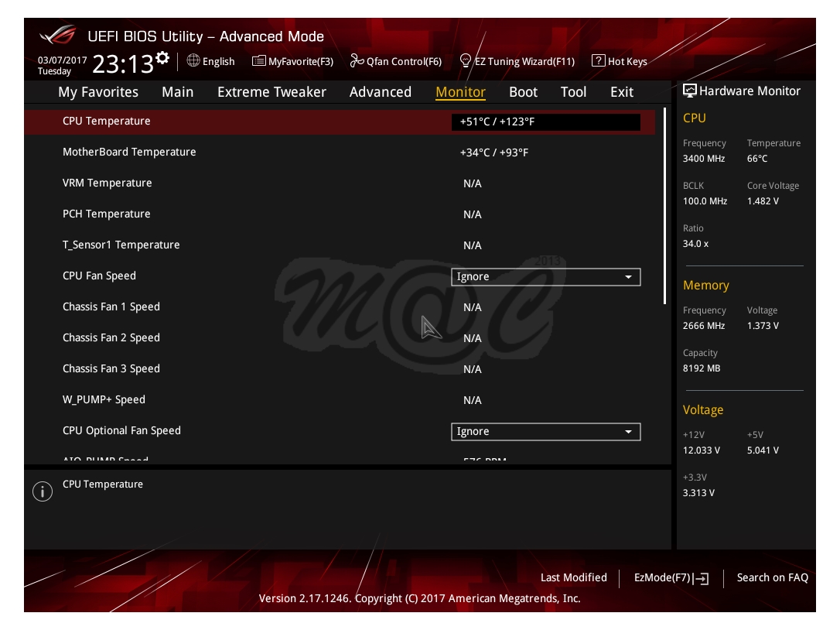
Task: Click the ROG logo icon
Action: pos(58,36)
